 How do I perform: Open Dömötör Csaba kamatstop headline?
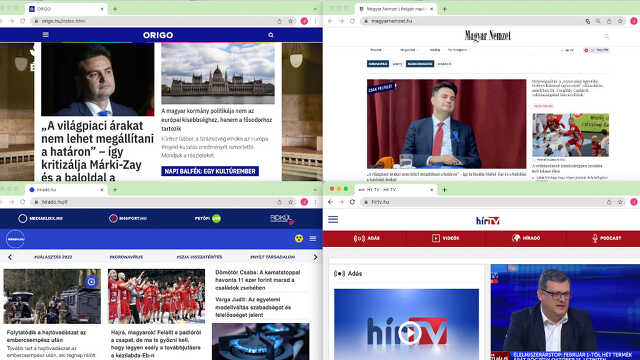[258, 280]
